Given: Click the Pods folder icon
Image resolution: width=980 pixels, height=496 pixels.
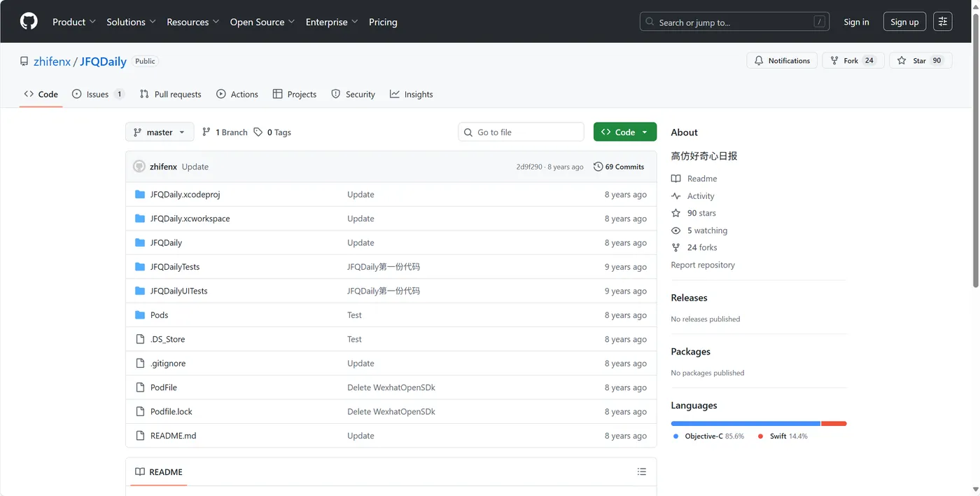Looking at the screenshot, I should 140,315.
